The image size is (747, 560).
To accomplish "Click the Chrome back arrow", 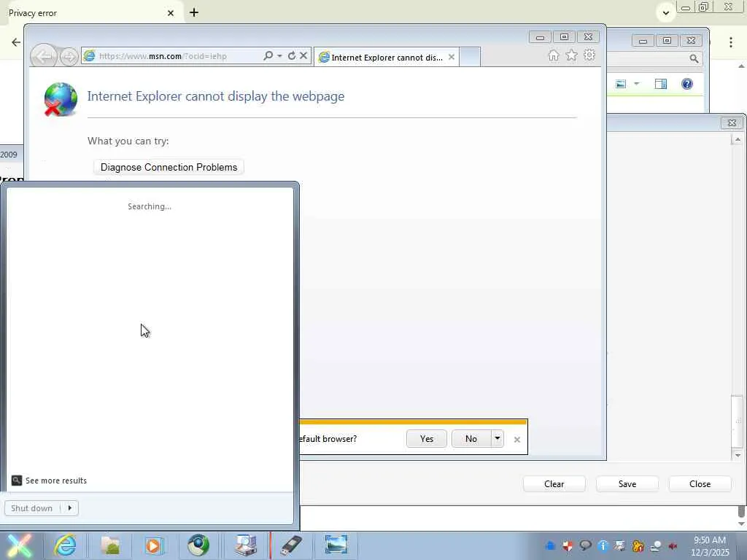I will pos(16,42).
